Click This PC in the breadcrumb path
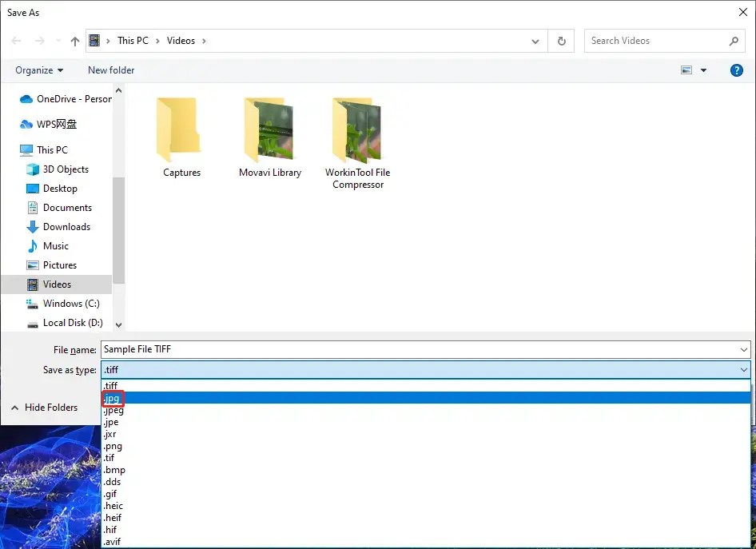The width and height of the screenshot is (756, 549). (x=133, y=40)
